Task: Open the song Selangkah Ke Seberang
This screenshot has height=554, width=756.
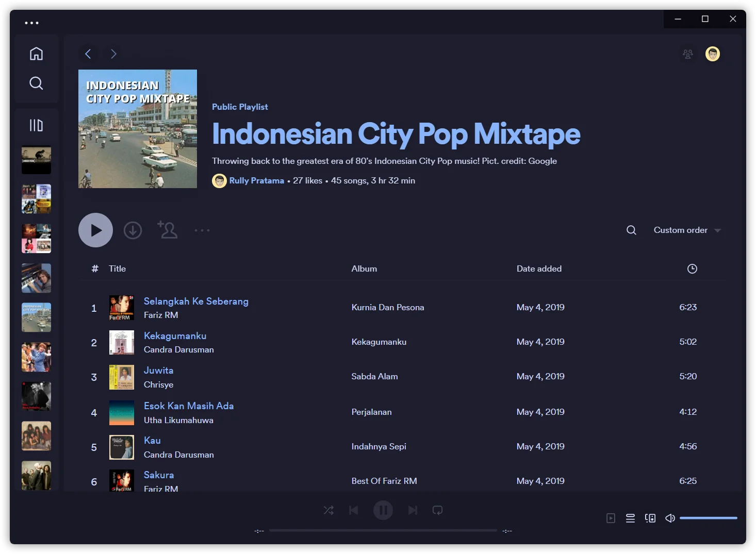Action: 196,301
